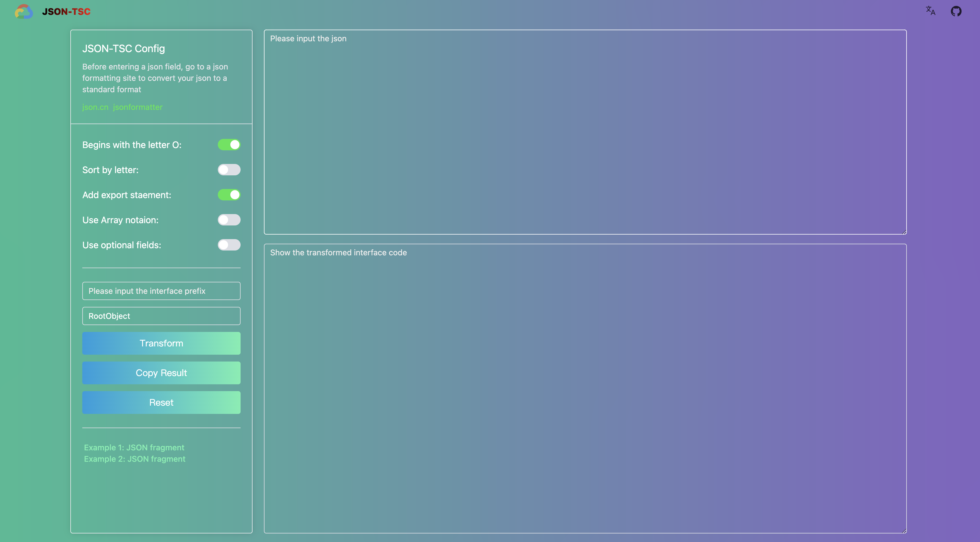The height and width of the screenshot is (542, 980).
Task: Click the Reset button
Action: (x=161, y=403)
